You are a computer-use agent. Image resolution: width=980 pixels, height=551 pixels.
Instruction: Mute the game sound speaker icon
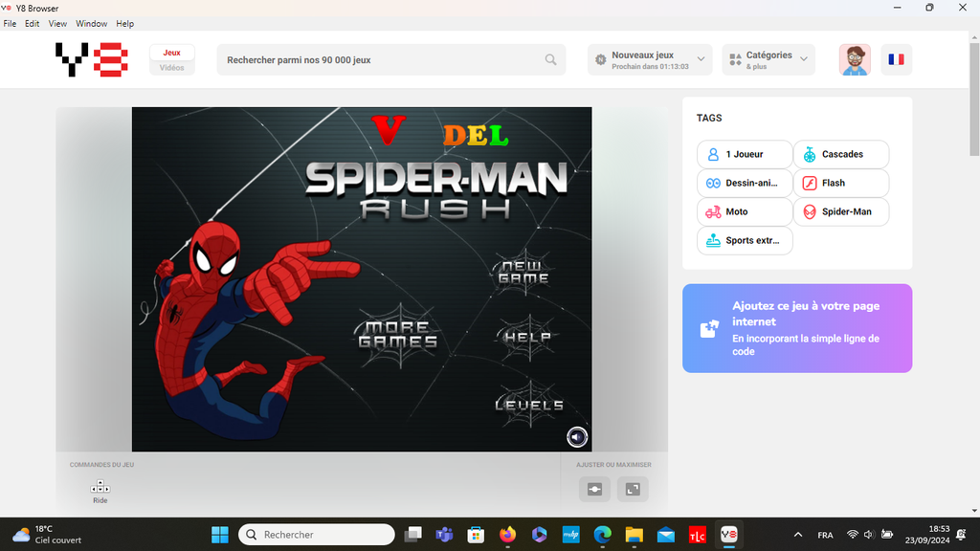(x=576, y=437)
